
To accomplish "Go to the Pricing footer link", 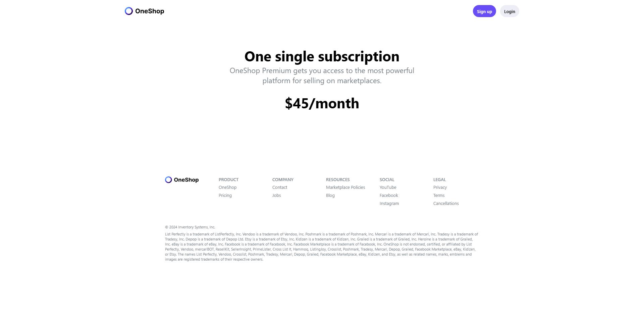I will tap(225, 196).
